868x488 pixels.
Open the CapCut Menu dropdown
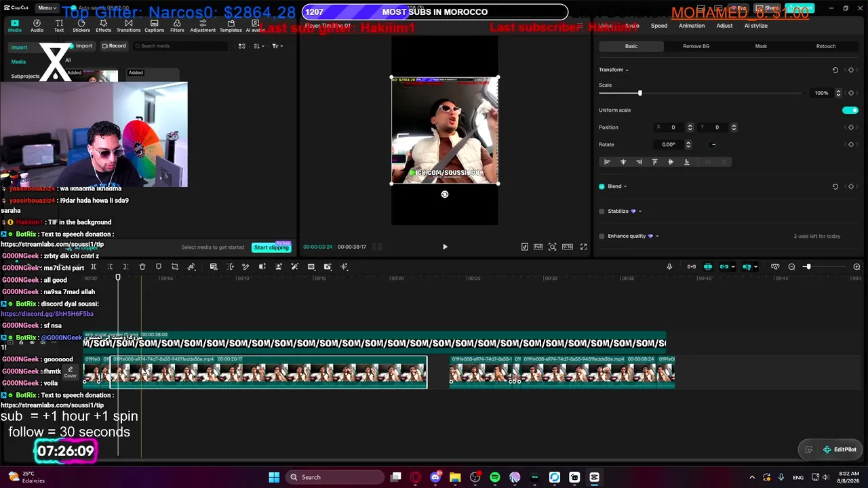coord(47,8)
